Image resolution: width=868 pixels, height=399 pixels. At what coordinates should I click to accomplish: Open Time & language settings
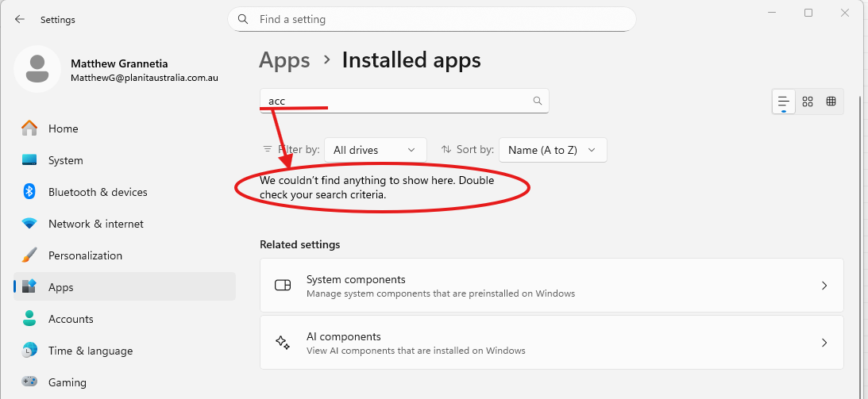point(90,351)
